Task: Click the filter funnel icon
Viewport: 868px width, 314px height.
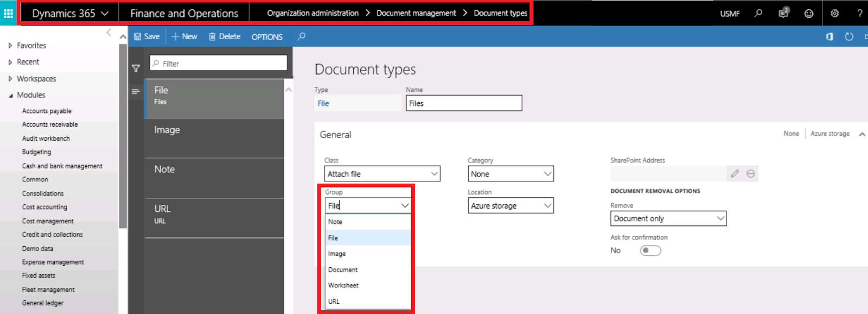Action: click(x=136, y=68)
